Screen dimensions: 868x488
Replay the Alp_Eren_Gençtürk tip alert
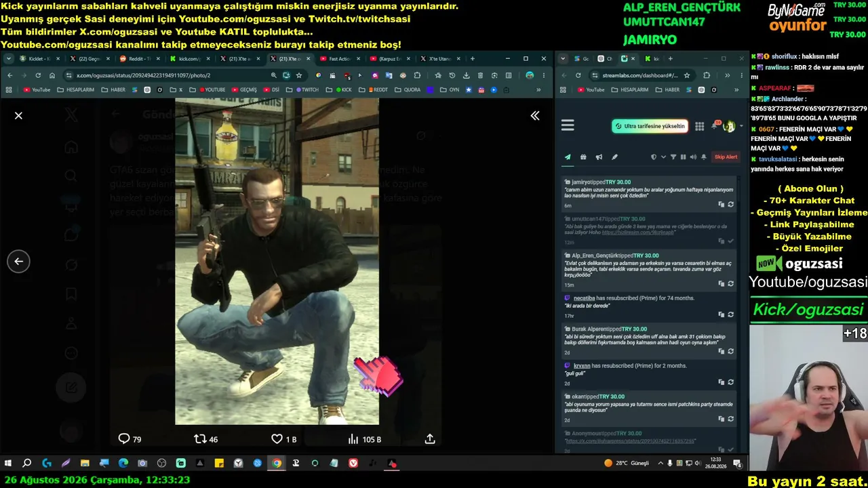click(x=730, y=283)
